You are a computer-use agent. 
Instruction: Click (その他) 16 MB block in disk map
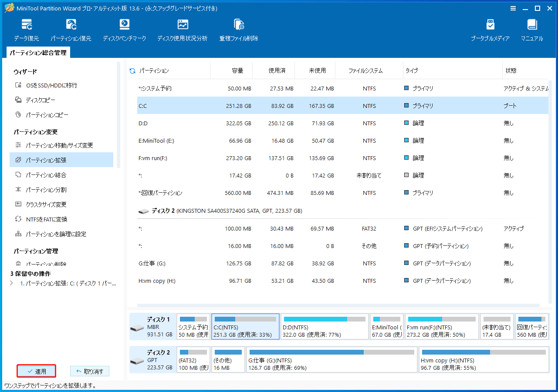(x=228, y=359)
